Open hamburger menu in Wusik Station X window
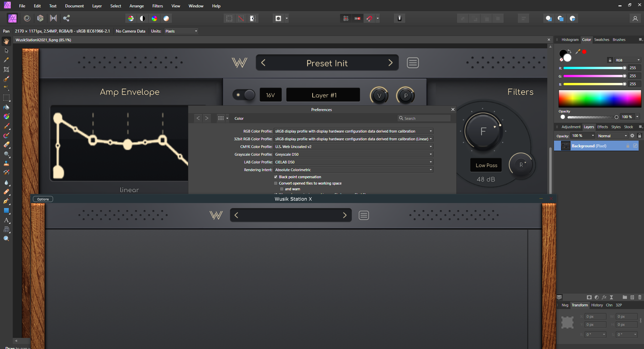Viewport: 644px width, 349px height. pos(364,215)
